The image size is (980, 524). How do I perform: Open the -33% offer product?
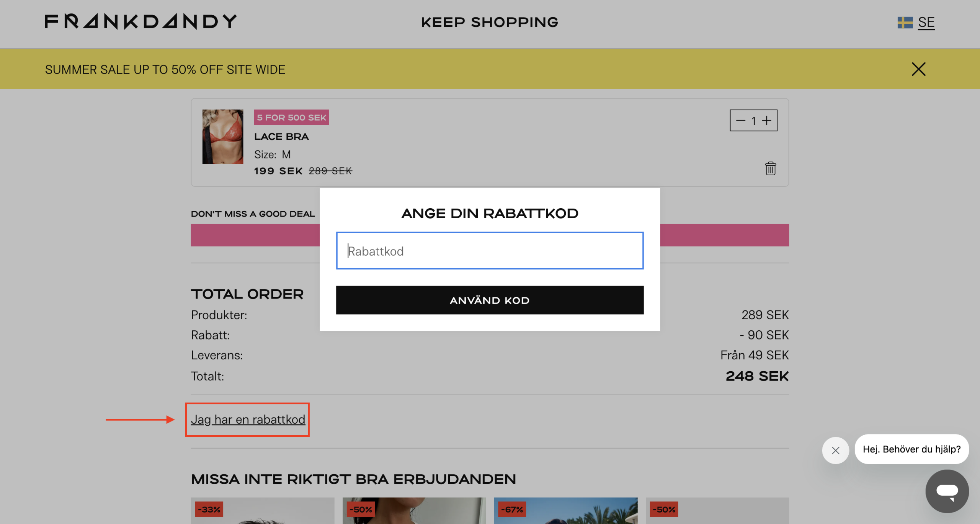(263, 511)
